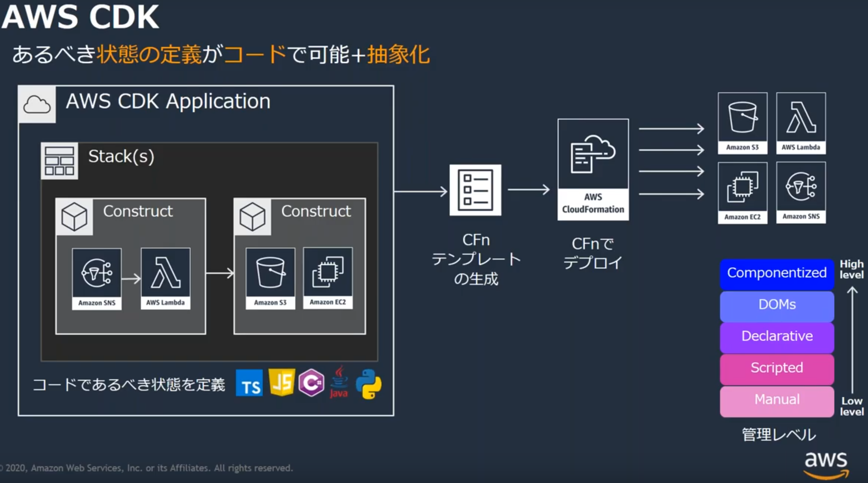The width and height of the screenshot is (868, 483).
Task: Click the blue Componentized level block
Action: click(777, 274)
